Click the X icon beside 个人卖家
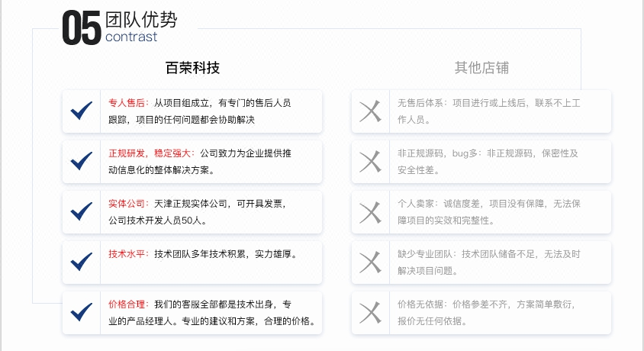 [371, 212]
